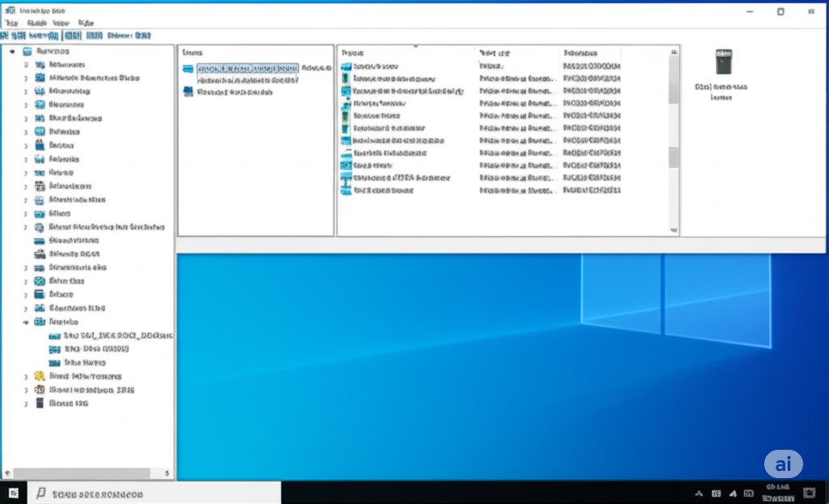The height and width of the screenshot is (504, 829).
Task: Expand the tree node with the yellow icon
Action: tap(25, 377)
